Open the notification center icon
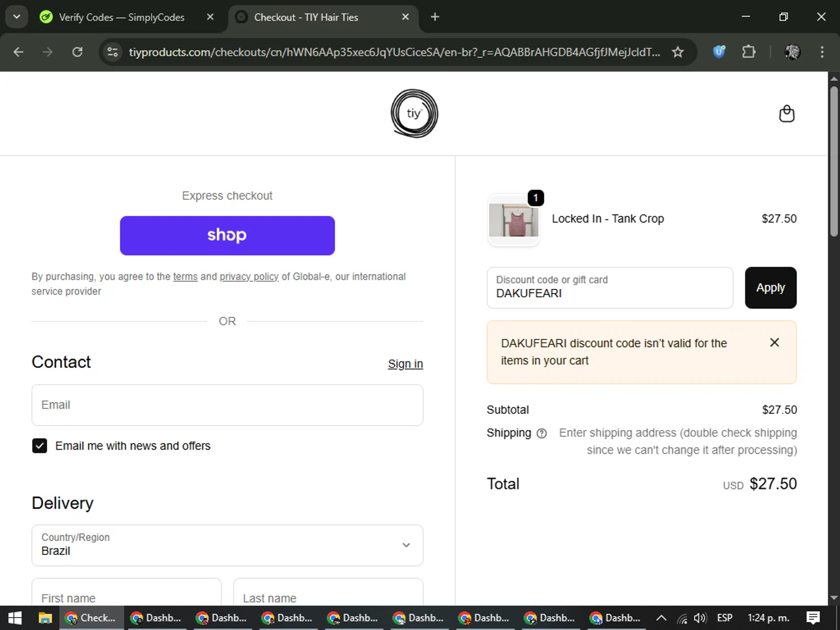This screenshot has width=840, height=630. click(x=813, y=618)
